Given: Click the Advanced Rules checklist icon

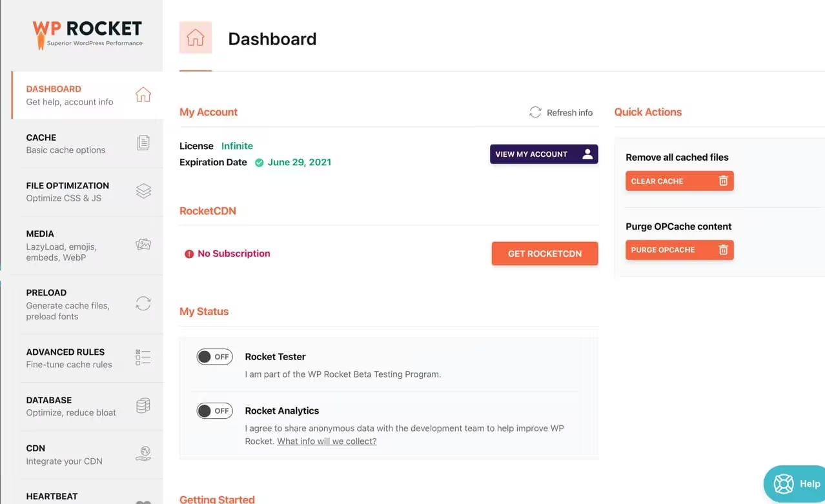Looking at the screenshot, I should click(x=143, y=358).
